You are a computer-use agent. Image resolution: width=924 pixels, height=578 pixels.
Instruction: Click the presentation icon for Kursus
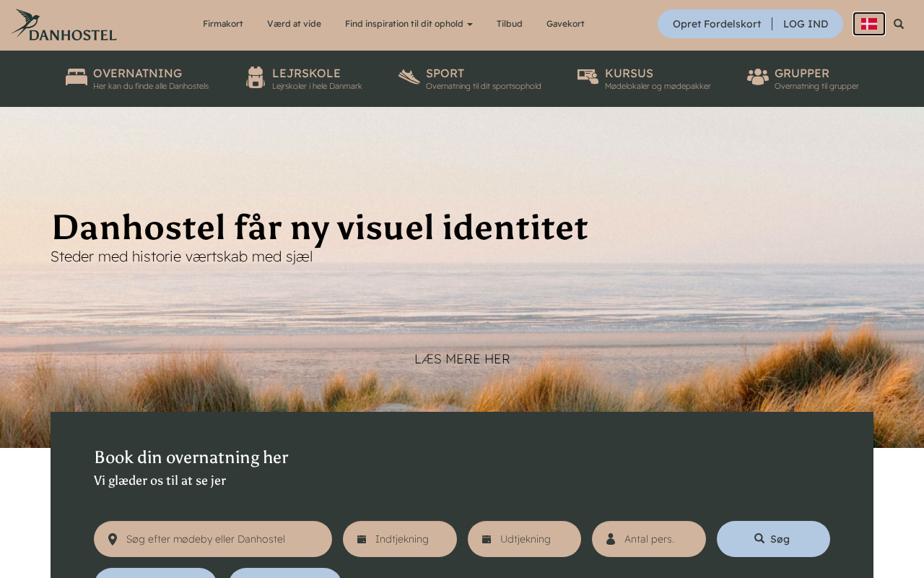tap(588, 77)
